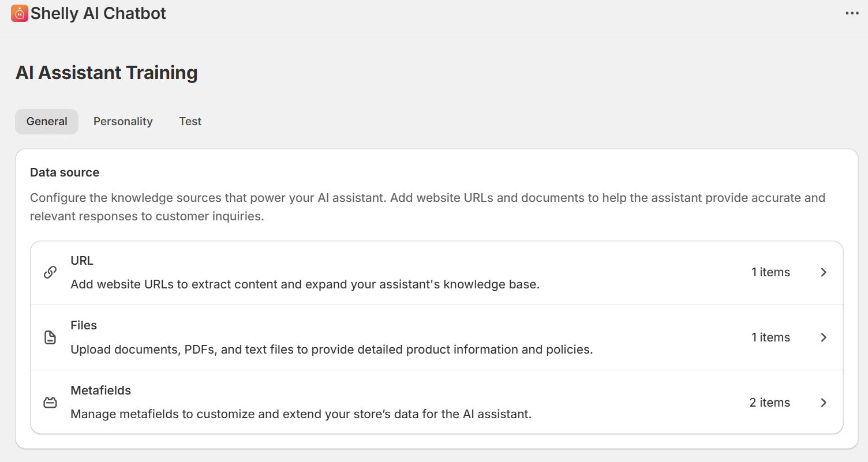Screen dimensions: 868x462
Task: Open the Files data source title
Action: coord(84,325)
